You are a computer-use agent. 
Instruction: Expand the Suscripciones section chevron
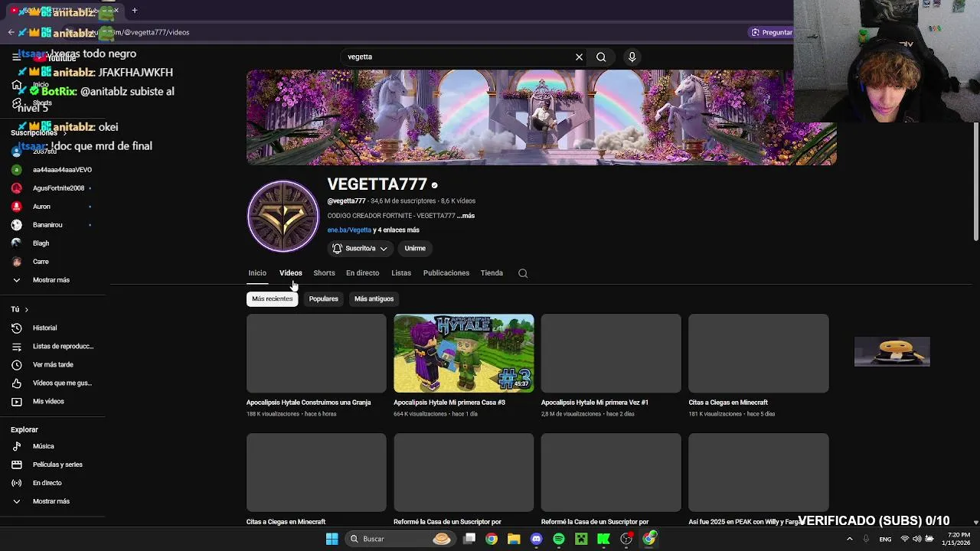64,133
